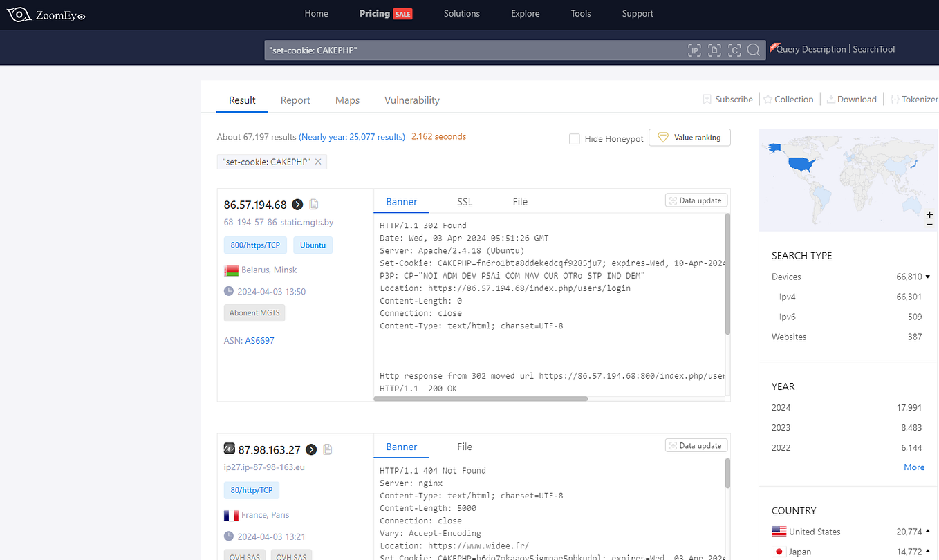Image resolution: width=939 pixels, height=560 pixels.
Task: Open ASN link AS6697
Action: click(259, 340)
